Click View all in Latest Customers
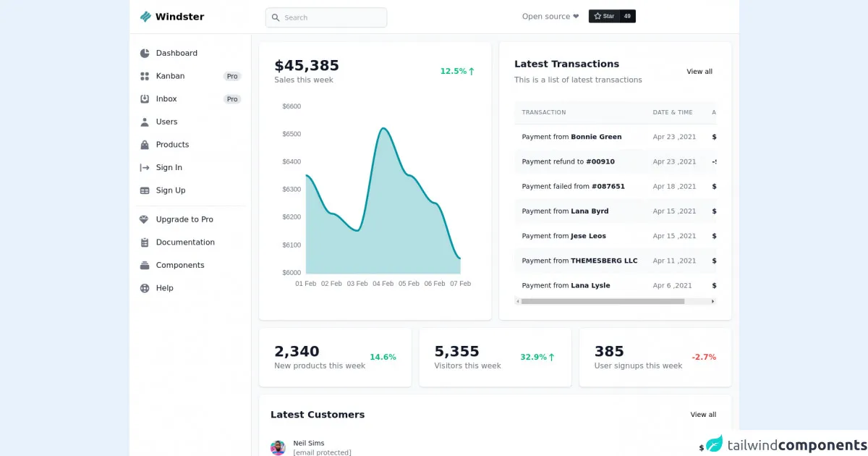Image resolution: width=868 pixels, height=456 pixels. (x=702, y=415)
